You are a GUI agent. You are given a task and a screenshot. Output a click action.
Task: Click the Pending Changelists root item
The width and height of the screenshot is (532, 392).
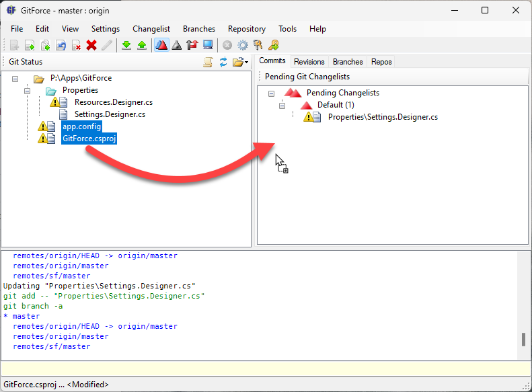pyautogui.click(x=343, y=93)
